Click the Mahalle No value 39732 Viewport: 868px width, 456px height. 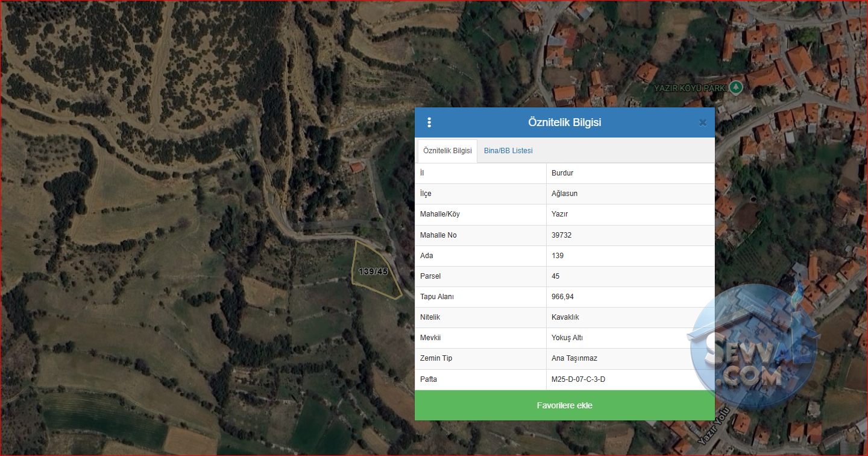click(561, 235)
